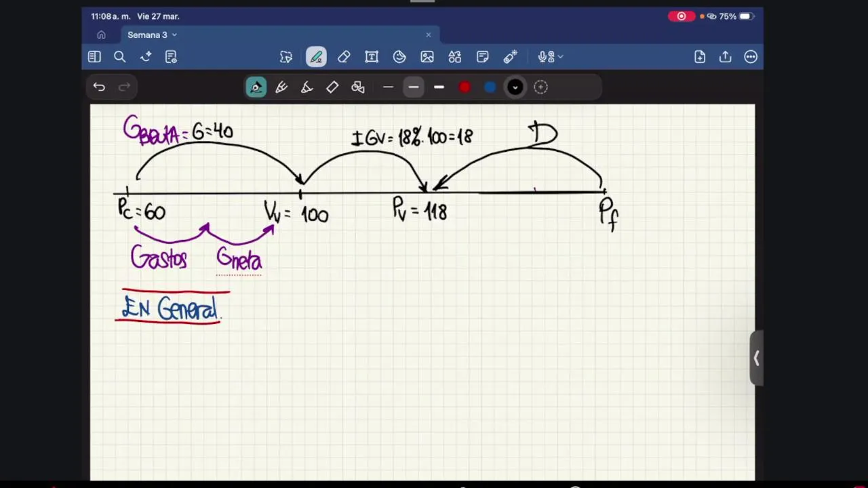Tap the handwritten "Vv = 100" label

296,213
